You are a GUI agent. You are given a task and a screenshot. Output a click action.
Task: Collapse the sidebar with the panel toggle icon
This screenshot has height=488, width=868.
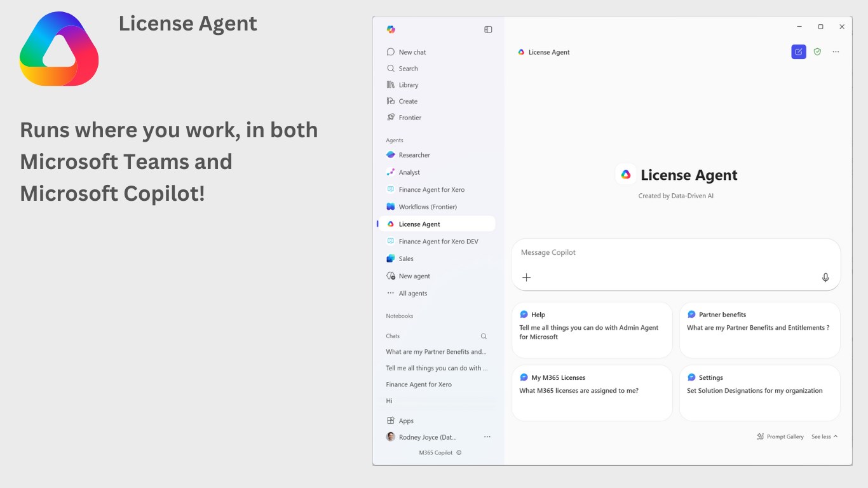488,29
